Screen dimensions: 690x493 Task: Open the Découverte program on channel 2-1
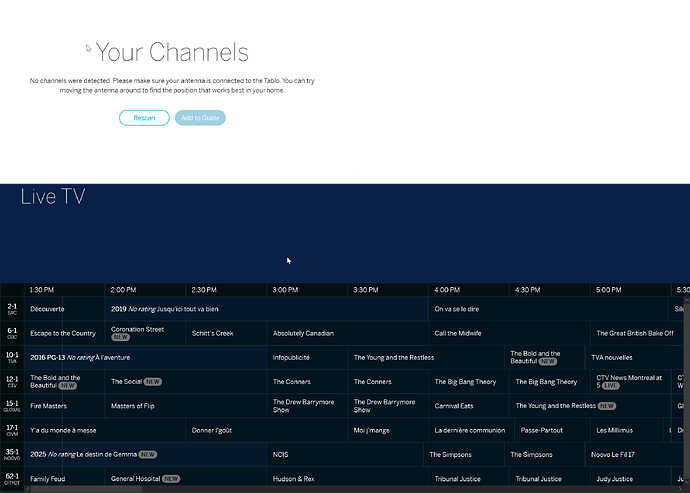(x=65, y=309)
